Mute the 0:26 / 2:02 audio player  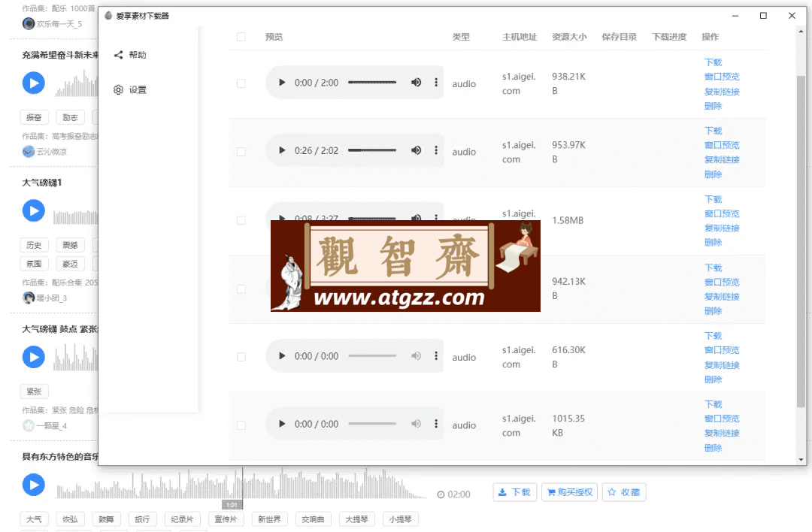pos(416,150)
